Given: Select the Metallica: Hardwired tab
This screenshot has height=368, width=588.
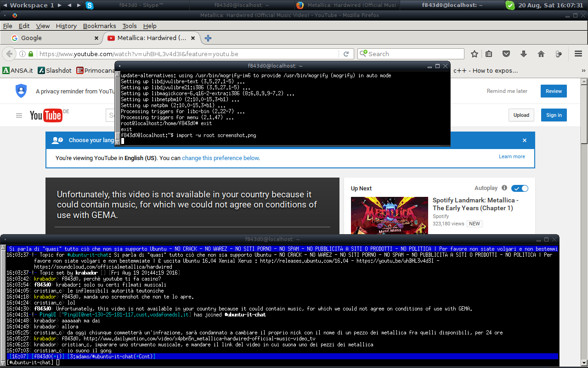Looking at the screenshot, I should (x=151, y=38).
